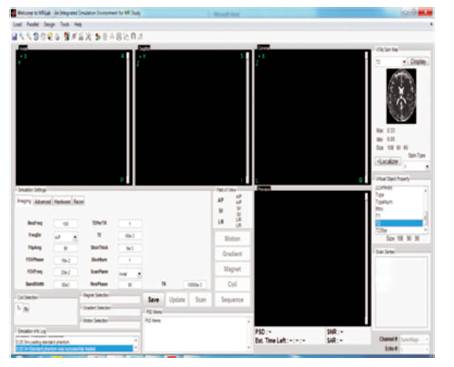Image resolution: width=454 pixels, height=367 pixels.
Task: Open the FreqDir dropdown
Action: (x=66, y=237)
